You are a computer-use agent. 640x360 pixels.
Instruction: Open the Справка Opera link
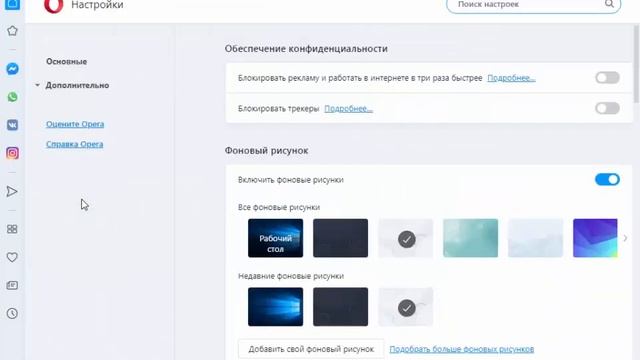[75, 144]
